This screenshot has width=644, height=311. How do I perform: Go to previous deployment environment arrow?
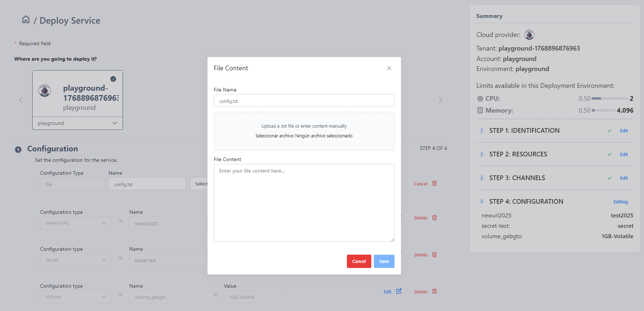pyautogui.click(x=21, y=100)
